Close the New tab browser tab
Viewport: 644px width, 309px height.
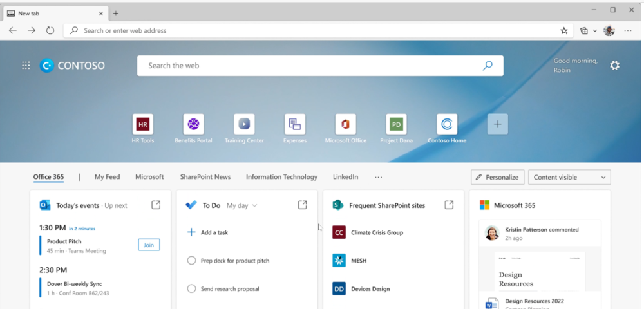tap(101, 13)
